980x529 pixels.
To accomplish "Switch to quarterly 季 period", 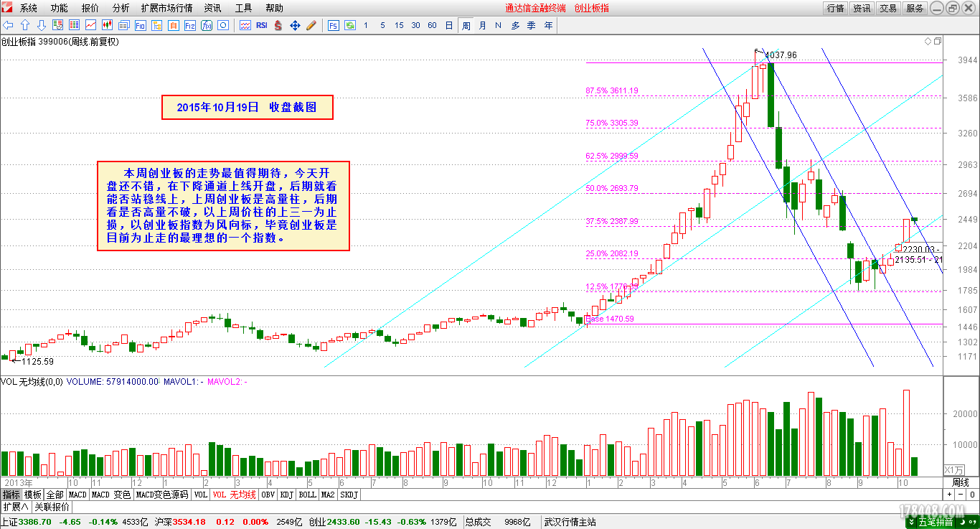I will [532, 25].
